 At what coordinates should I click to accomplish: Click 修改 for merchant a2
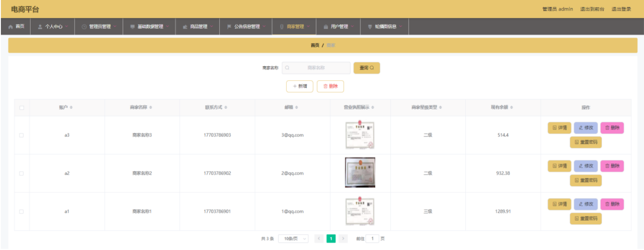coord(586,166)
